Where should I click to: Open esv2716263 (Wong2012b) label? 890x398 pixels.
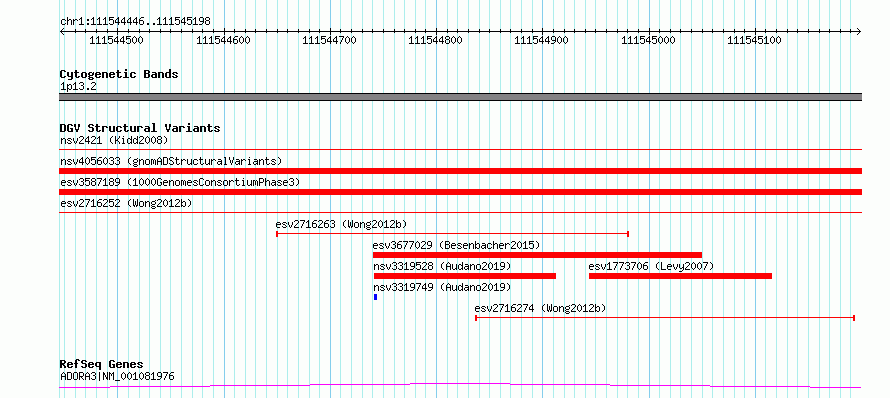coord(341,224)
